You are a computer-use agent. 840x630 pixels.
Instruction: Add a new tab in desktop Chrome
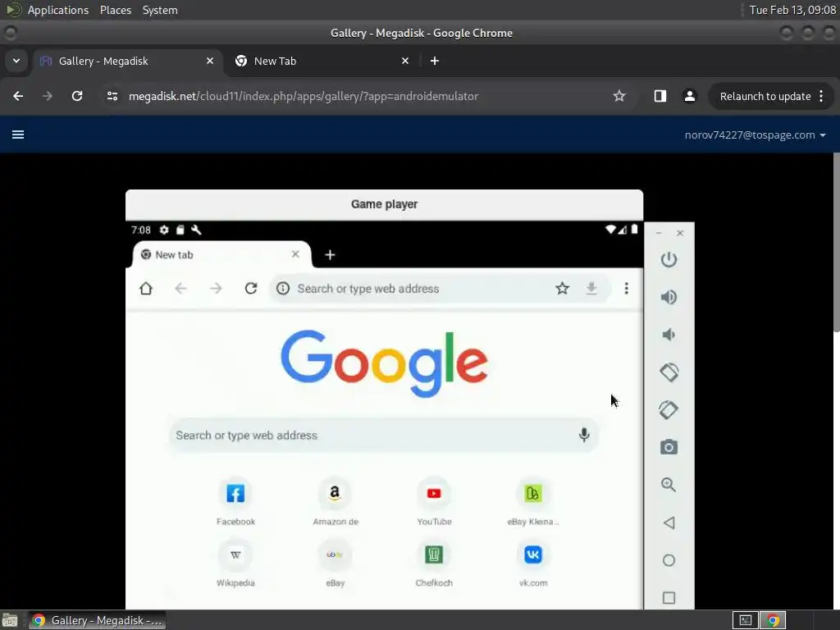(x=435, y=61)
